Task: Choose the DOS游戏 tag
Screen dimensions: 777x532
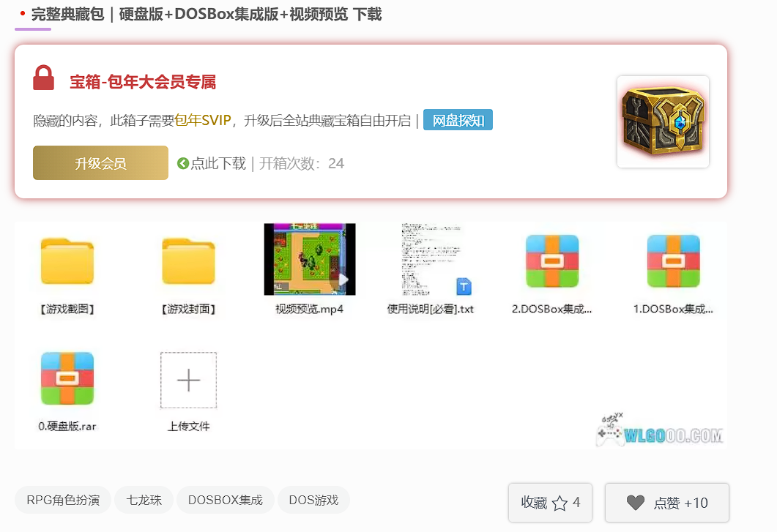Action: 313,501
